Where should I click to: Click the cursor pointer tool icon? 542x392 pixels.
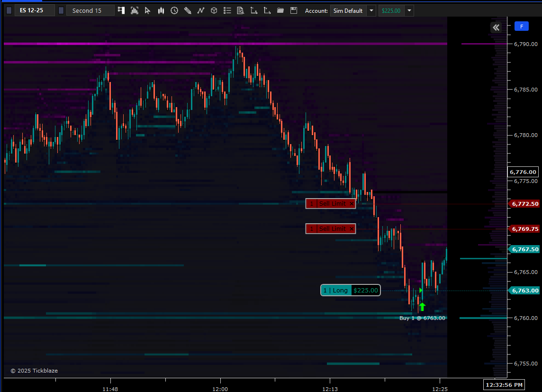click(x=147, y=10)
